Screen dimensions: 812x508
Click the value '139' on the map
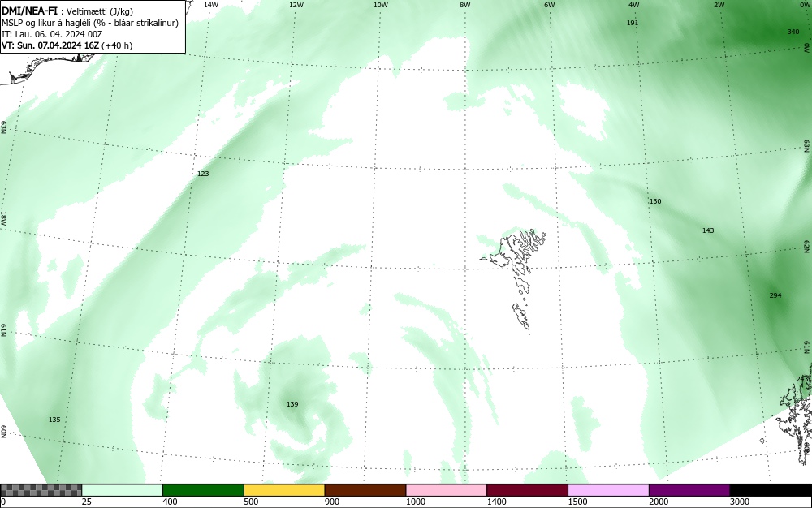[292, 404]
